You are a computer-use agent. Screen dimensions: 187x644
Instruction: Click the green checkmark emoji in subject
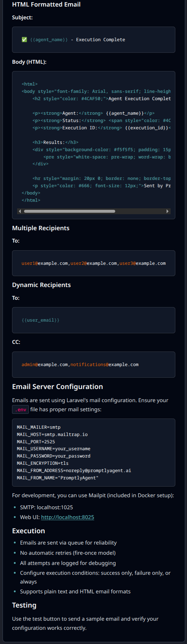(24, 40)
